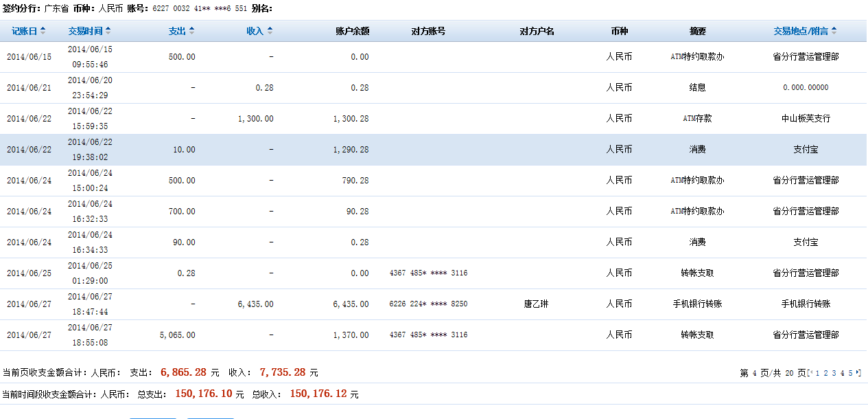Viewport: 868px width, 419px height.
Task: Go to previous page with left arrow
Action: [x=811, y=373]
